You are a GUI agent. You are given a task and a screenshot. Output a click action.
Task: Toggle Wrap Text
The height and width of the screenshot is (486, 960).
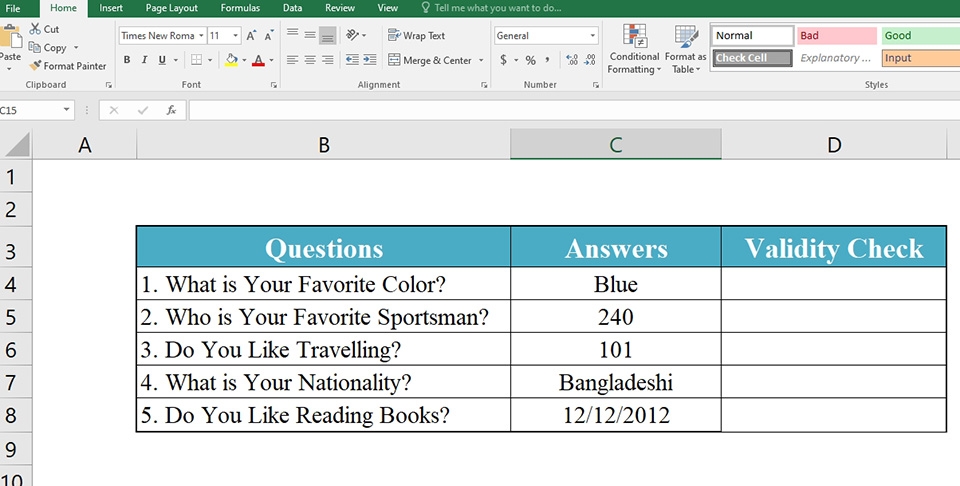(x=416, y=36)
